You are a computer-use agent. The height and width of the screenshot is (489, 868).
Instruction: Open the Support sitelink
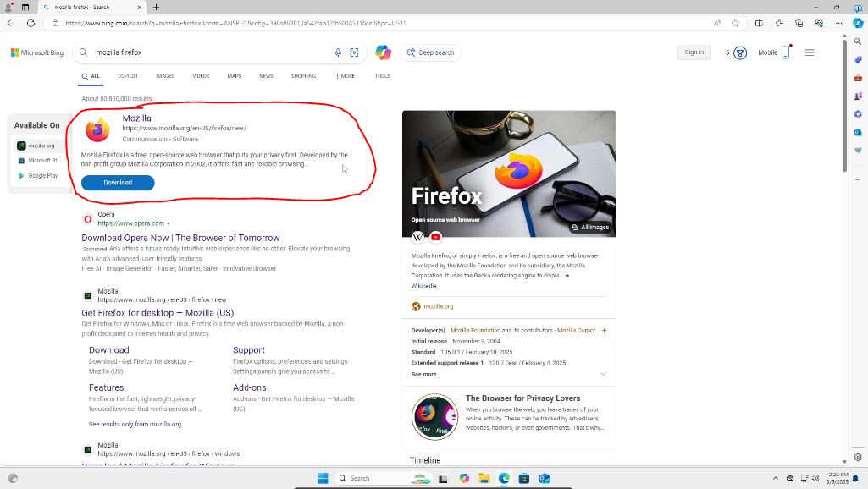249,350
